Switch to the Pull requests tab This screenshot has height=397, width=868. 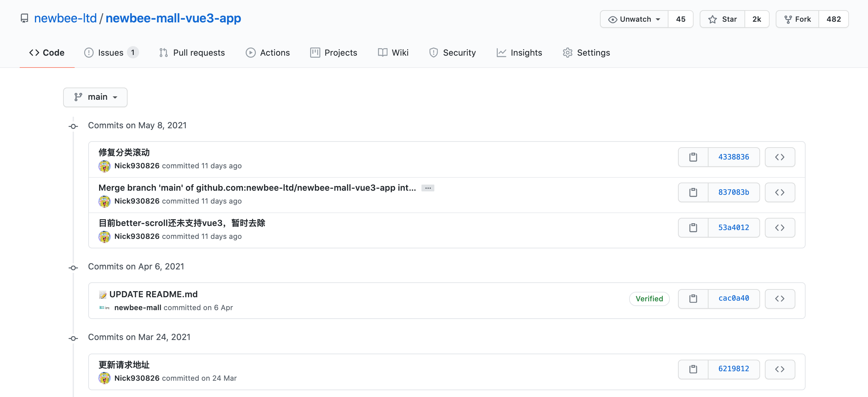(x=192, y=53)
